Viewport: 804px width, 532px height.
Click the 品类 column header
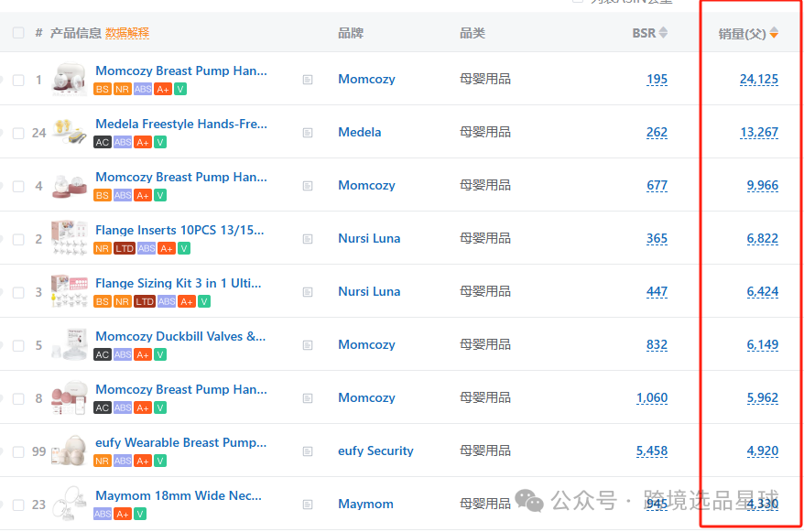click(473, 33)
